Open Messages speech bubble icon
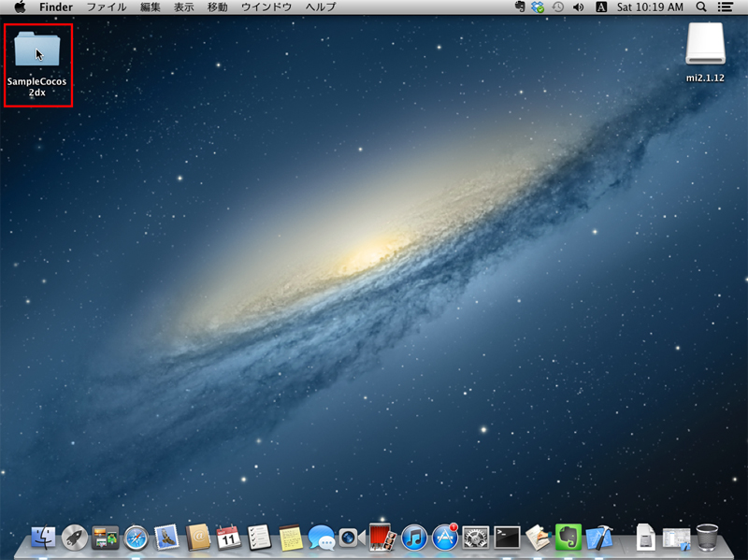 321,538
